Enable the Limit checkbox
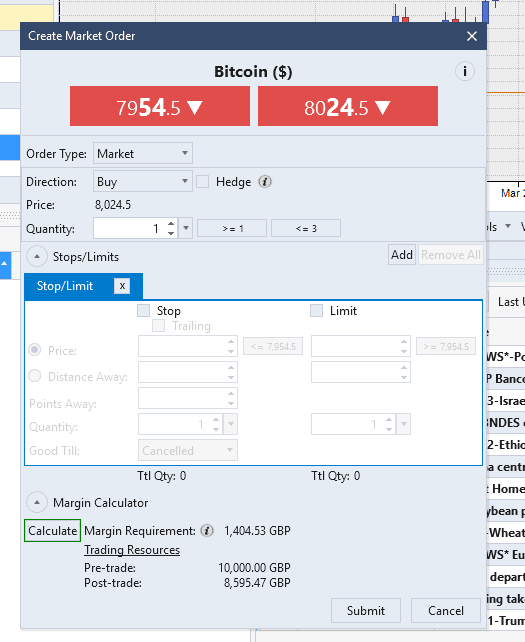Viewport: 525px width, 642px height. [x=317, y=311]
